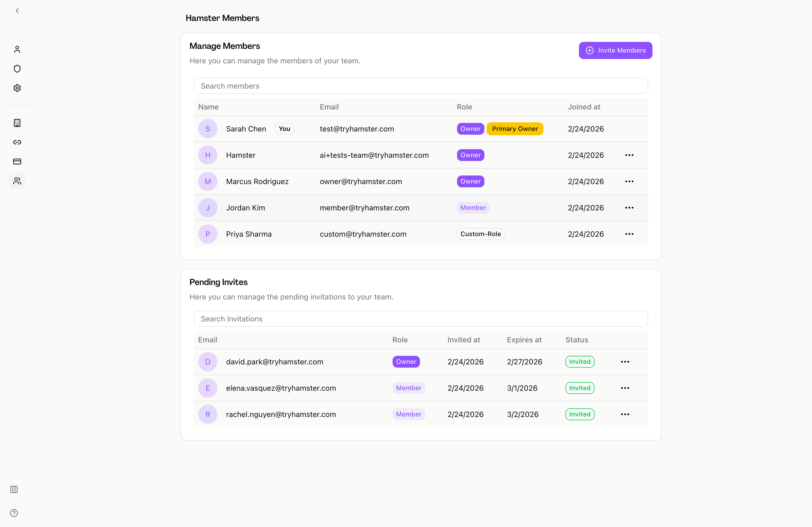
Task: Select the shield security icon in sidebar
Action: tap(17, 68)
